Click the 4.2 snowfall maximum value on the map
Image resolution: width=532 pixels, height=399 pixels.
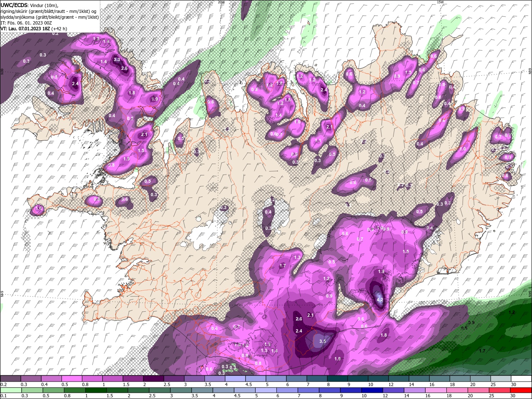click(x=379, y=299)
